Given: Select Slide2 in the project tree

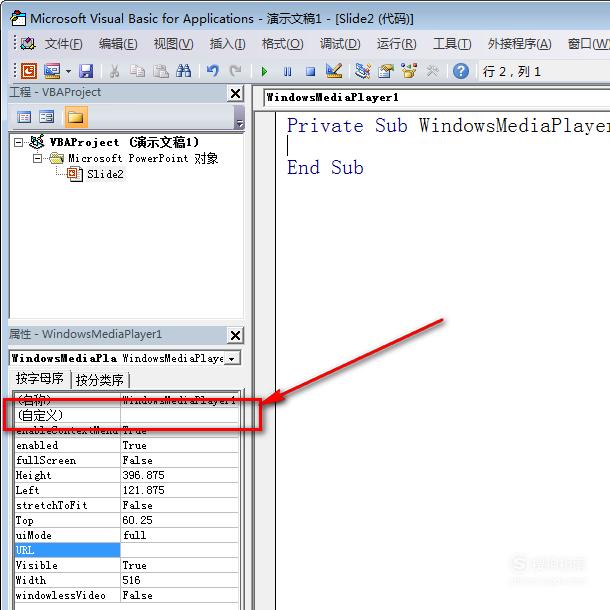Looking at the screenshot, I should (105, 174).
